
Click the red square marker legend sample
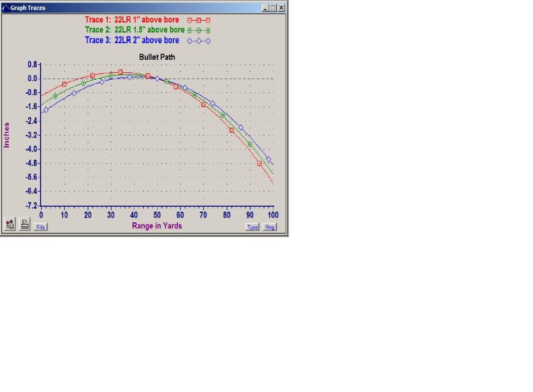click(199, 20)
